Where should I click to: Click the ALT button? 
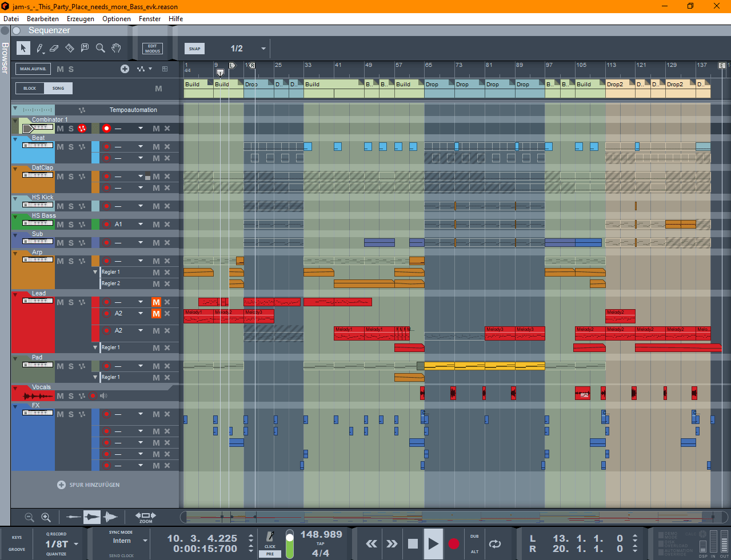[x=474, y=551]
